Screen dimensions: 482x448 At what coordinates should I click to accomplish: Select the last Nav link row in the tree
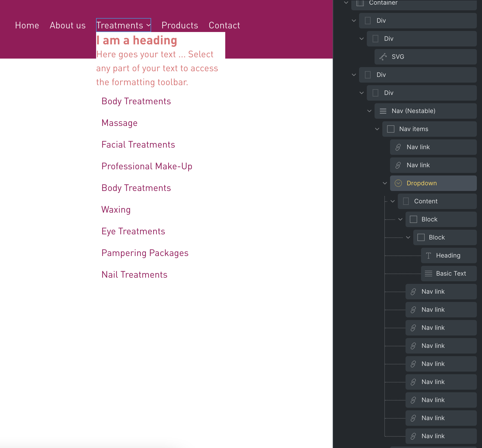[x=441, y=436]
